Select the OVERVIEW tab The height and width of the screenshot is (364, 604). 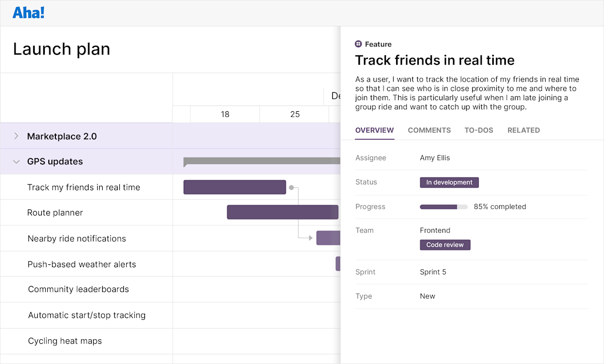click(374, 130)
